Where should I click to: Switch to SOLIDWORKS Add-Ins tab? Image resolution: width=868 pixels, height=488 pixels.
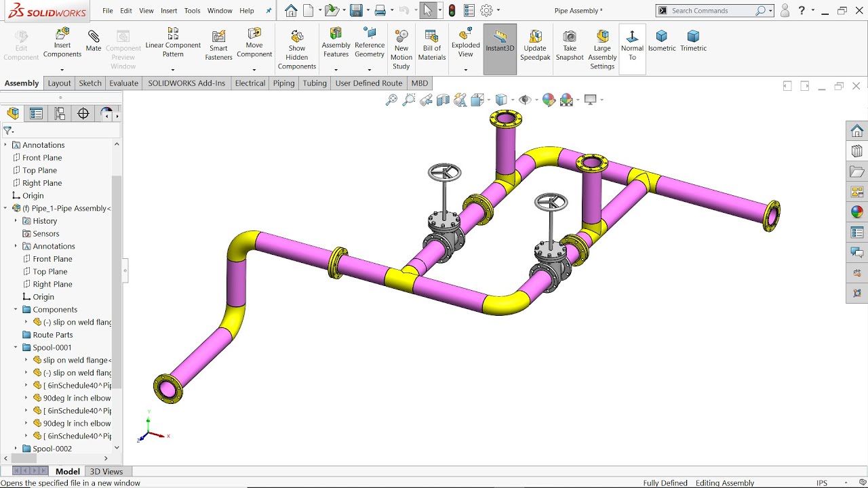click(x=186, y=83)
